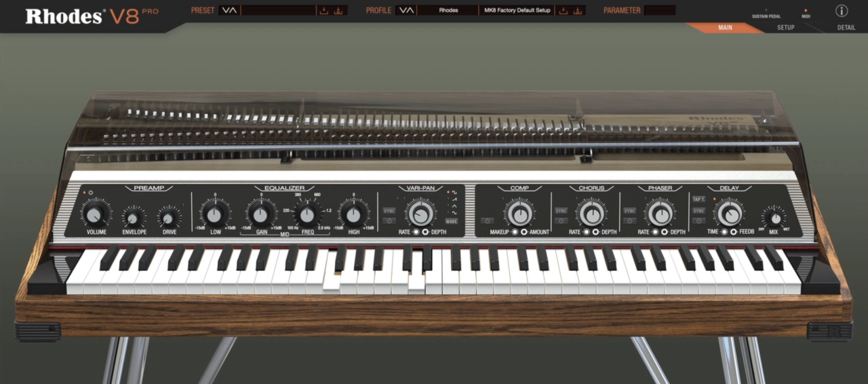Click the preset save icon
Viewport: 868px width, 384px height.
pos(324,10)
